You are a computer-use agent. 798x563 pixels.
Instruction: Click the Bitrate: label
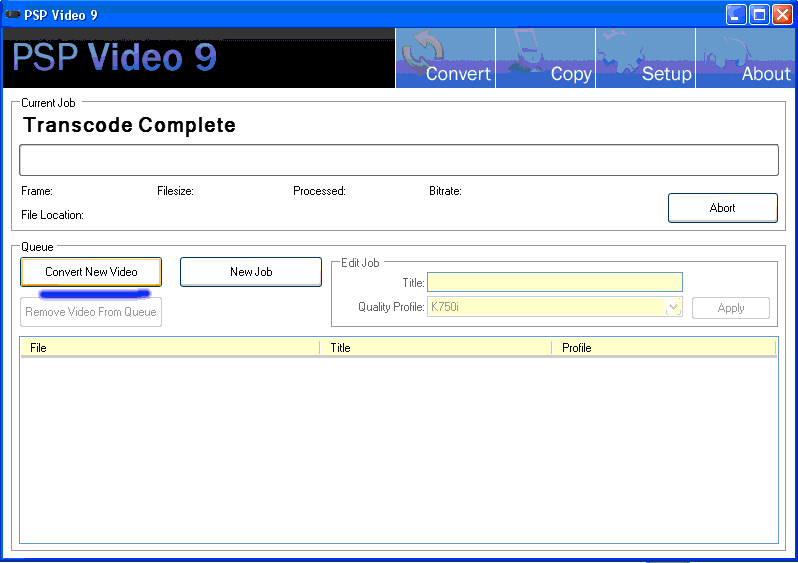[x=445, y=191]
